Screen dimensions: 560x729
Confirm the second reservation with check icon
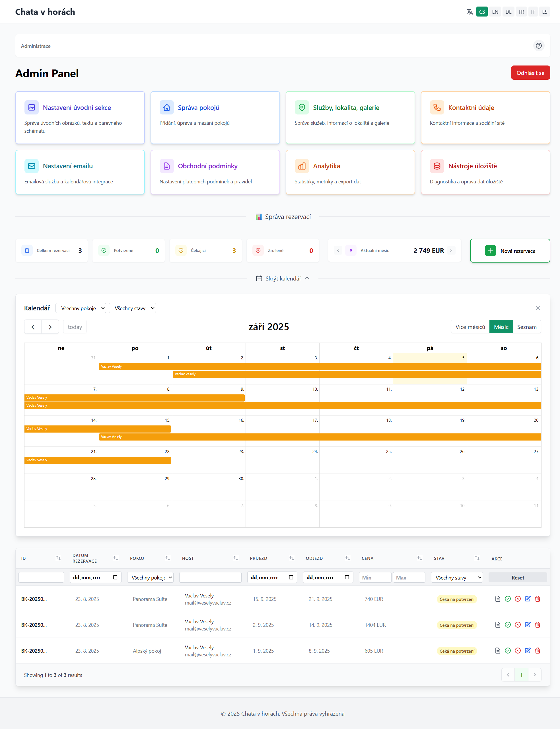click(x=507, y=625)
